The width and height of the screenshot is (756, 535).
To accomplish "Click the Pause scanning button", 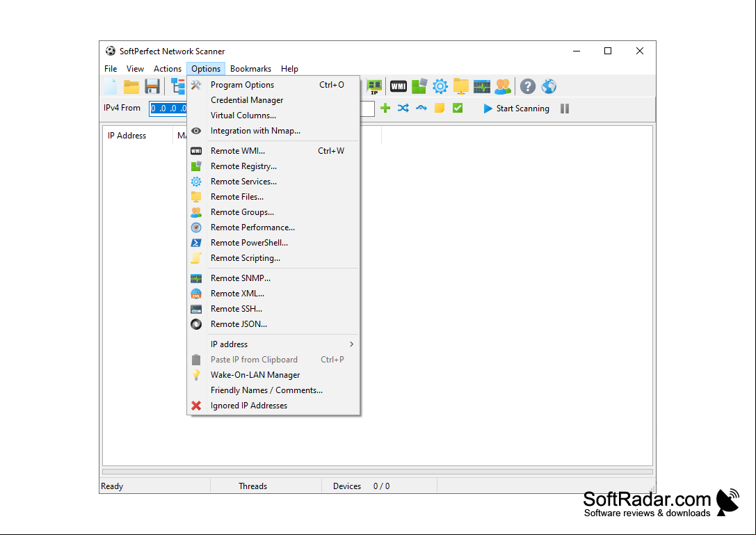I will coord(565,109).
